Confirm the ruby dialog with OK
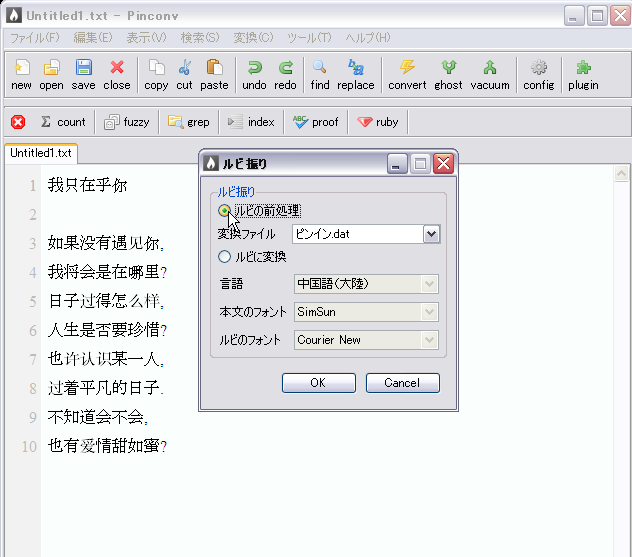 click(x=318, y=382)
